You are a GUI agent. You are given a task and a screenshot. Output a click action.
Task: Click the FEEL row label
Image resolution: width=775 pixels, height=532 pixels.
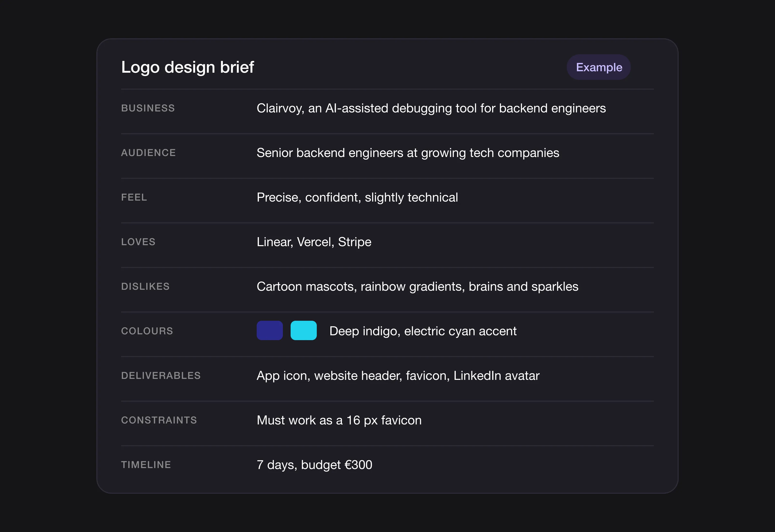point(134,197)
